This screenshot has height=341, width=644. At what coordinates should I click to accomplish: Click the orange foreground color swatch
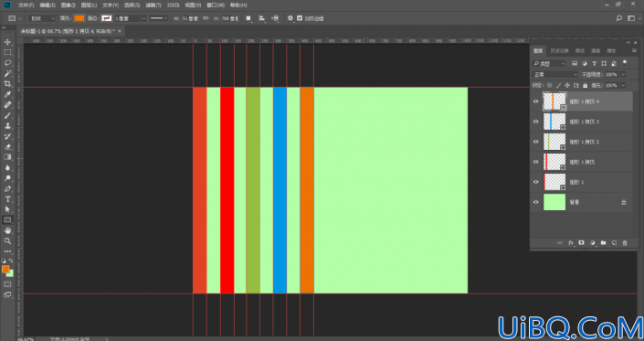coord(5,269)
